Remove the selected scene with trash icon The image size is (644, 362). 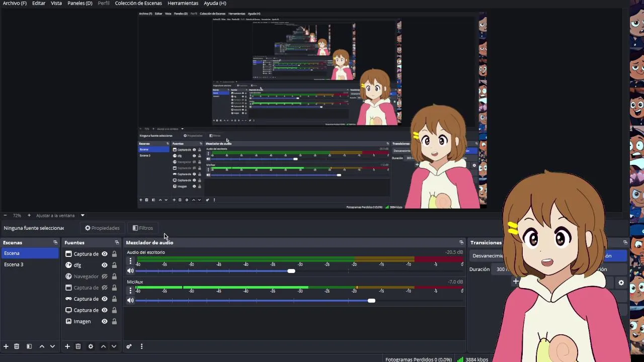(17, 346)
